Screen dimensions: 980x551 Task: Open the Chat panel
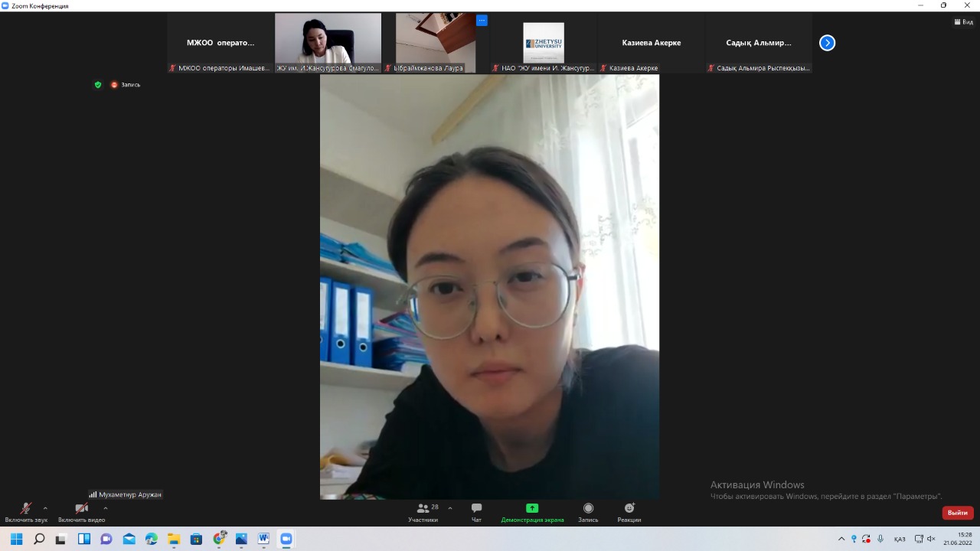pos(476,512)
